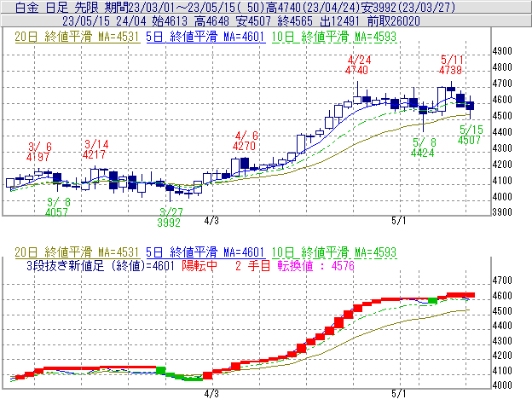Image resolution: width=532 pixels, height=405 pixels.
Task: Select the 5/11 4739 high label
Action: (451, 65)
